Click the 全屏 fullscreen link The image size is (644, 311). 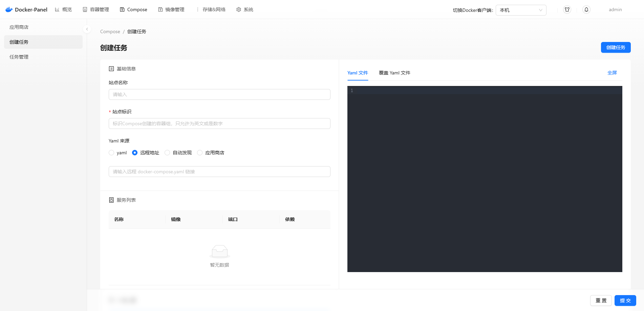612,73
